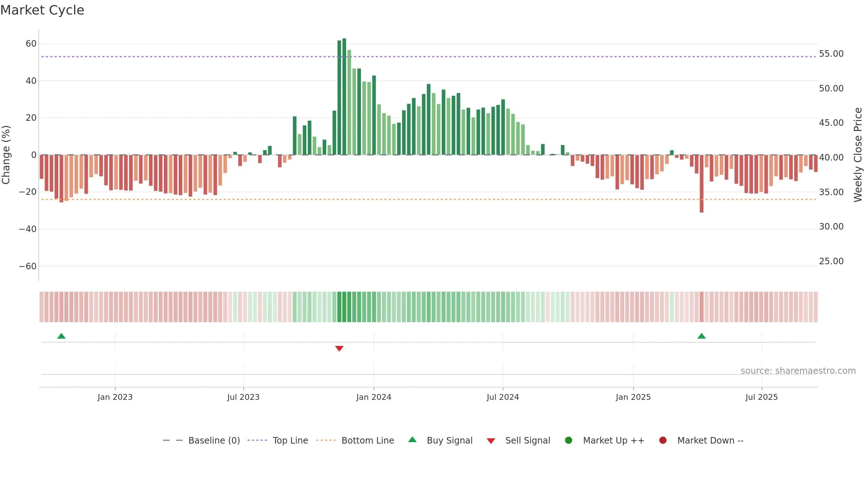Click the 40.00 price tick label
Screen dimensions: 868x488
(831, 158)
